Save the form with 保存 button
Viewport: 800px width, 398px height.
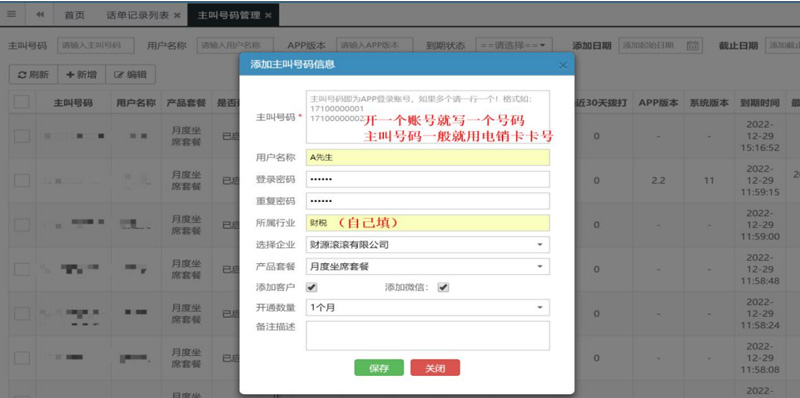point(379,368)
